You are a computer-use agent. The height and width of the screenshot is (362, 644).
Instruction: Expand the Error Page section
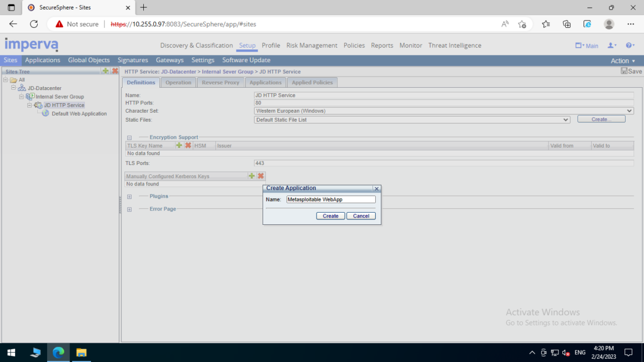click(129, 209)
